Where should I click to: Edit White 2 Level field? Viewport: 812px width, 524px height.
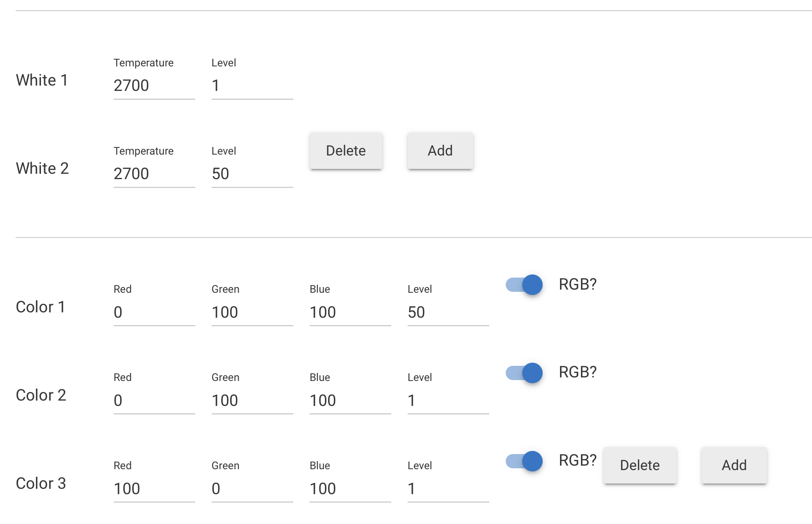(x=252, y=174)
